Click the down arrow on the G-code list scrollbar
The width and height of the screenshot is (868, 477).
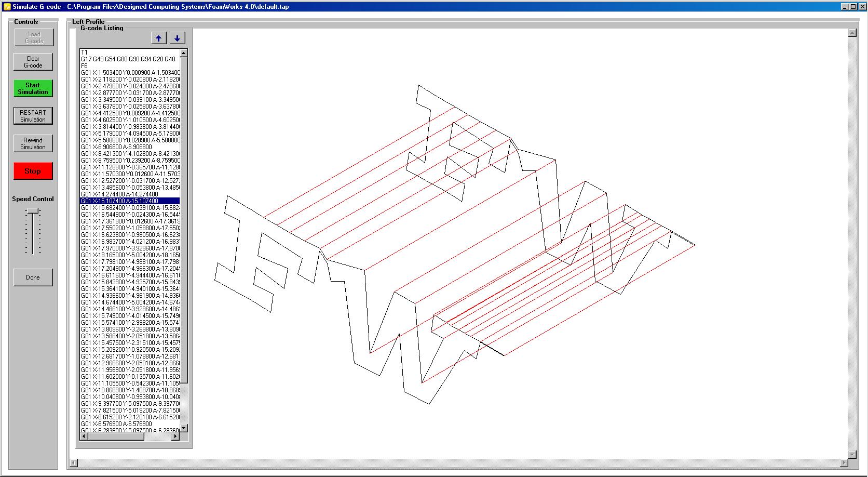coord(184,428)
